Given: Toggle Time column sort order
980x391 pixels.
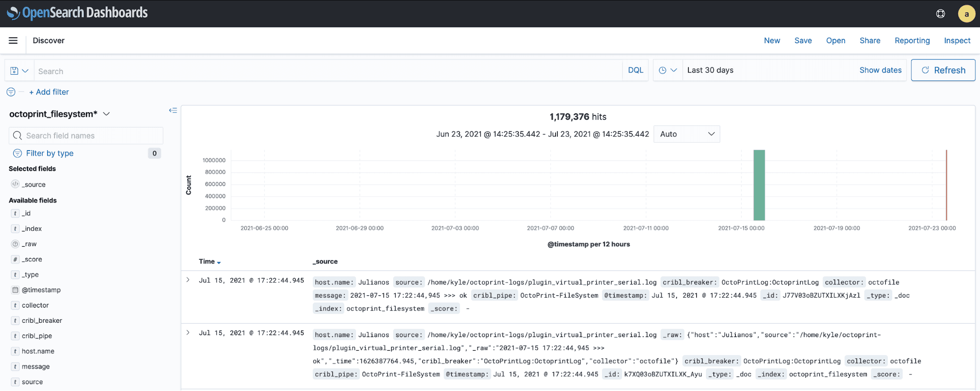Looking at the screenshot, I should point(218,262).
